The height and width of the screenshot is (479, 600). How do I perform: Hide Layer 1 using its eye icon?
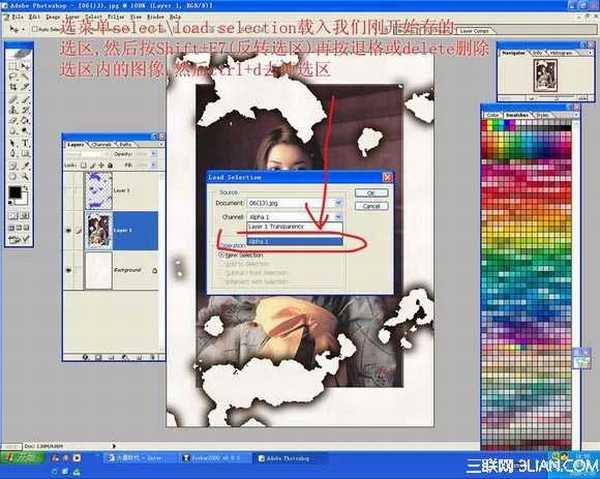[x=68, y=229]
